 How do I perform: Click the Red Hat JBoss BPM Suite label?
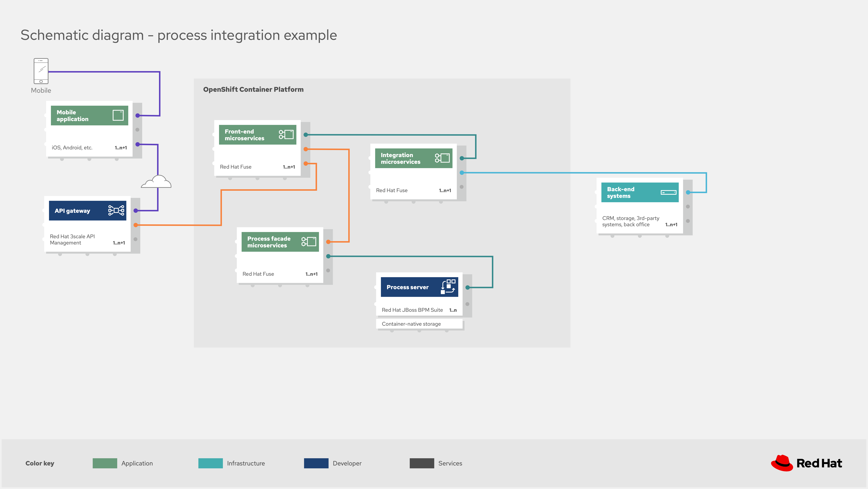(412, 310)
